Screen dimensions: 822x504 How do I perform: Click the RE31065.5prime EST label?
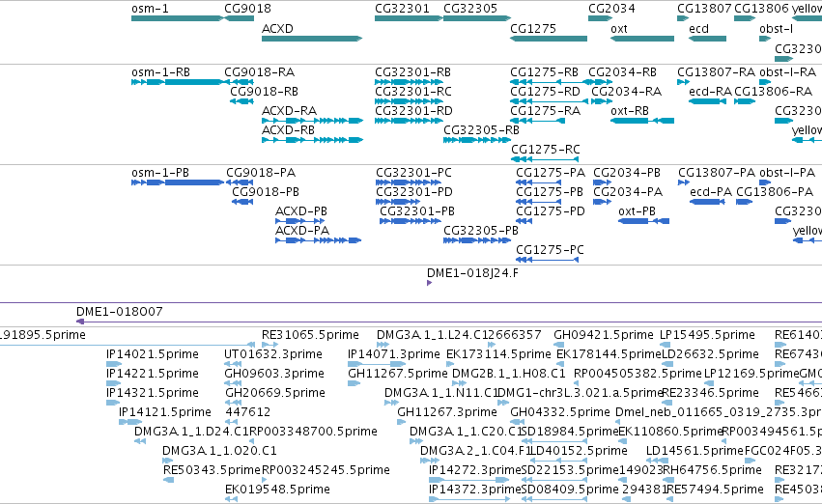coord(310,335)
